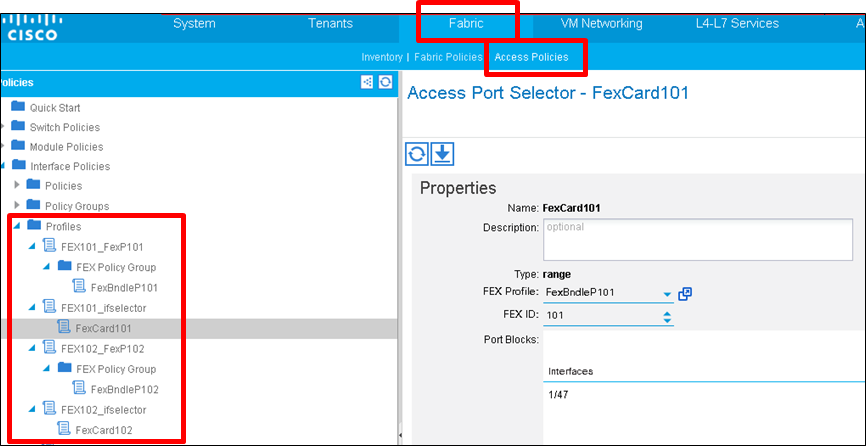Open the Tenants menu tab
Viewport: 866px width, 446px height.
click(x=330, y=24)
